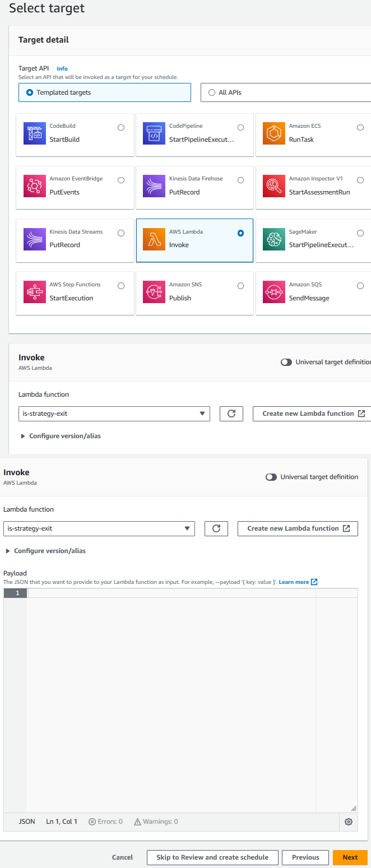Refresh the Lambda function list

click(x=231, y=414)
